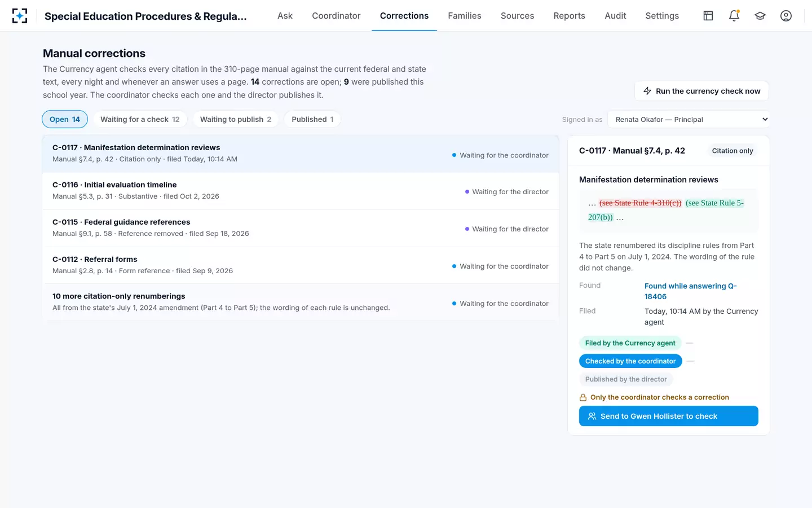Open the Sources tab
The image size is (812, 508).
point(517,16)
